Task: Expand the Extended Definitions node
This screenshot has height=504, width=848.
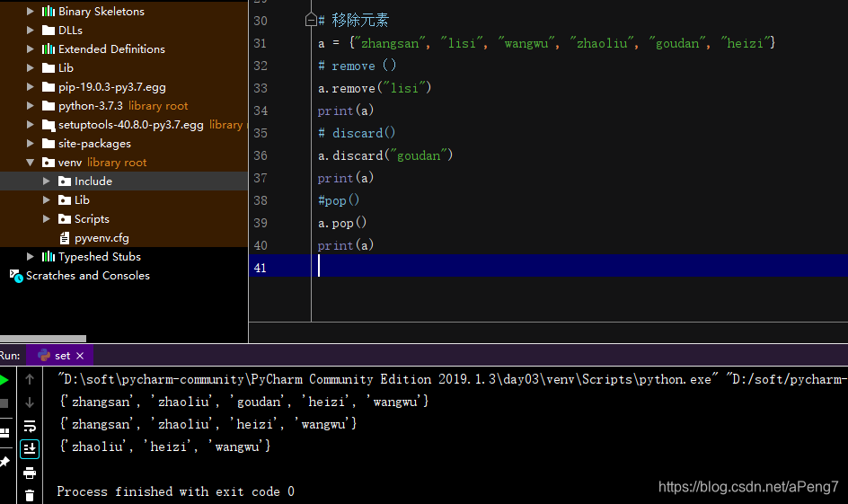Action: click(x=31, y=49)
